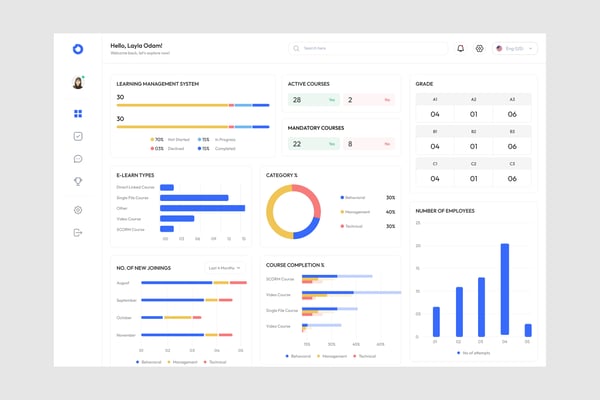Click the Course Completion % heading
This screenshot has height=400, width=600.
point(295,265)
